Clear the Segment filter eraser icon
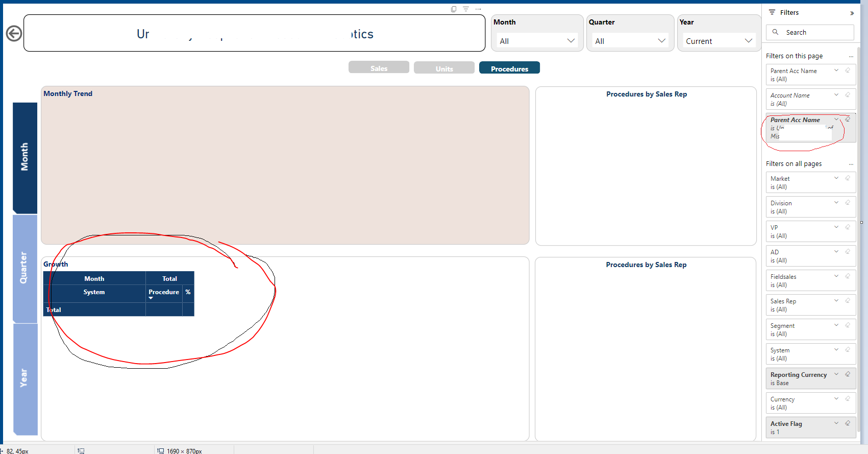 coord(848,325)
